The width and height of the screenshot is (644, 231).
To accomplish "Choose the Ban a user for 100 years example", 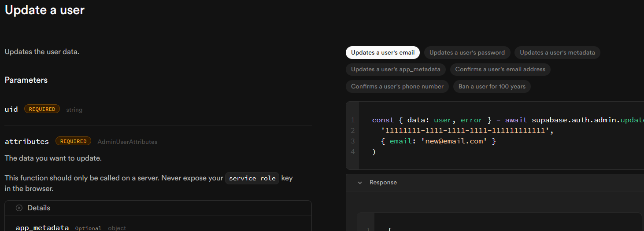I will pos(492,87).
